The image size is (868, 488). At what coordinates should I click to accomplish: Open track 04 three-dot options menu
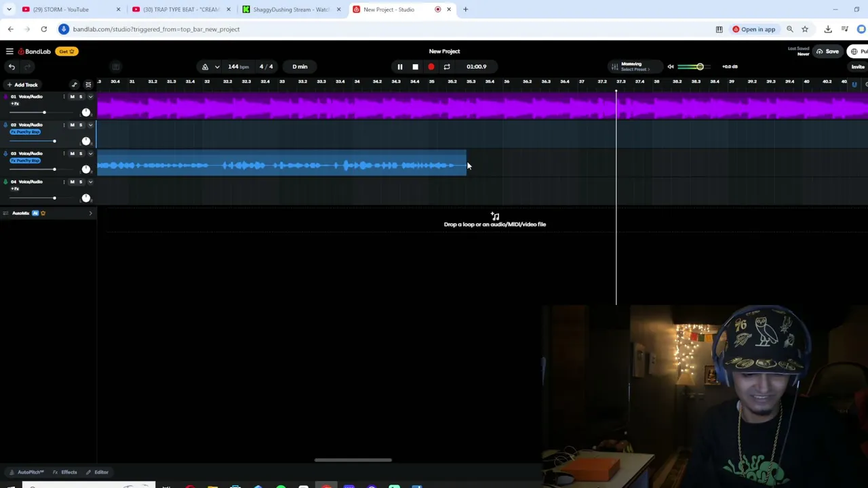click(x=64, y=182)
